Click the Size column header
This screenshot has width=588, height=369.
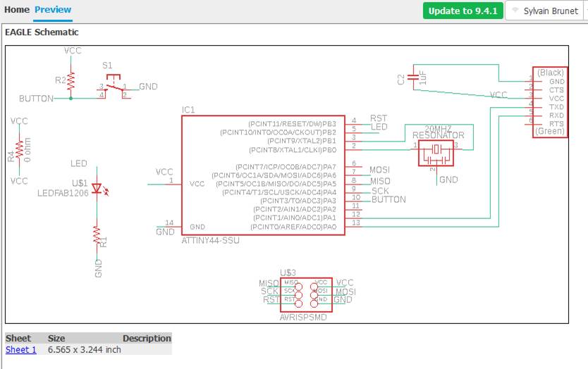coord(56,338)
